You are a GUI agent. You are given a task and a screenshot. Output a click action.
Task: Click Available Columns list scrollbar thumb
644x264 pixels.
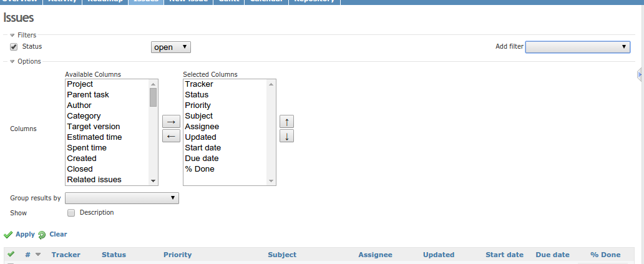click(153, 97)
